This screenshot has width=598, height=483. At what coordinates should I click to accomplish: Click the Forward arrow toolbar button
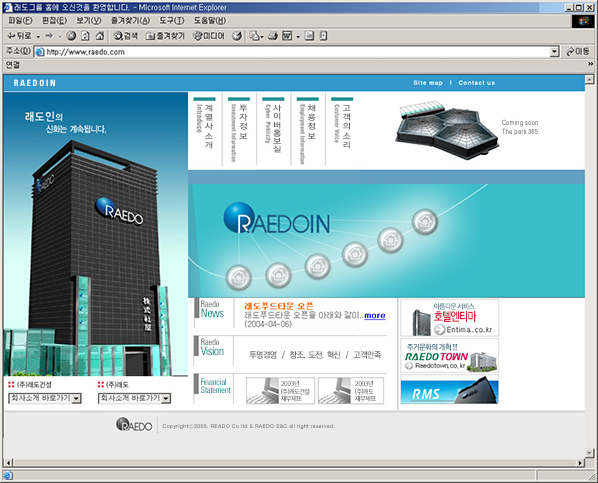[49, 36]
